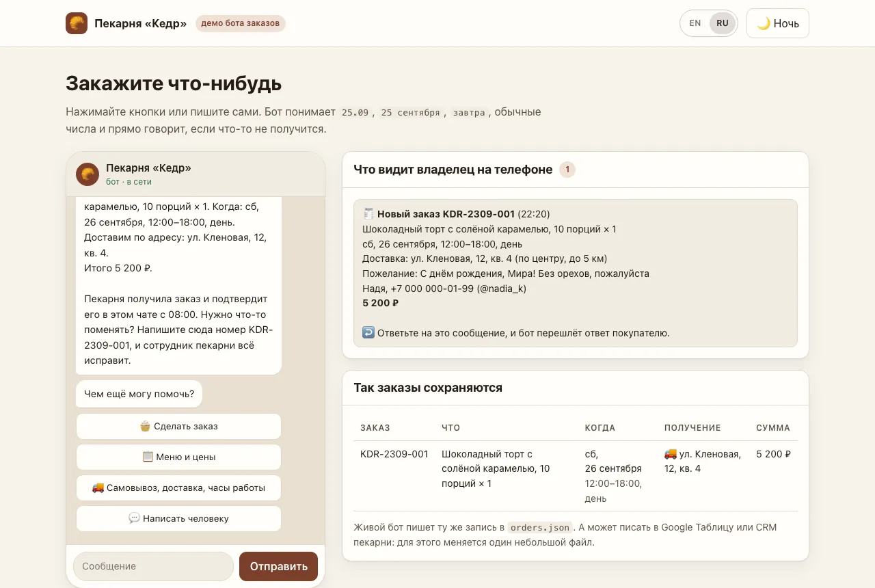
Task: Click the Пожелание line in owner message
Action: (x=506, y=273)
